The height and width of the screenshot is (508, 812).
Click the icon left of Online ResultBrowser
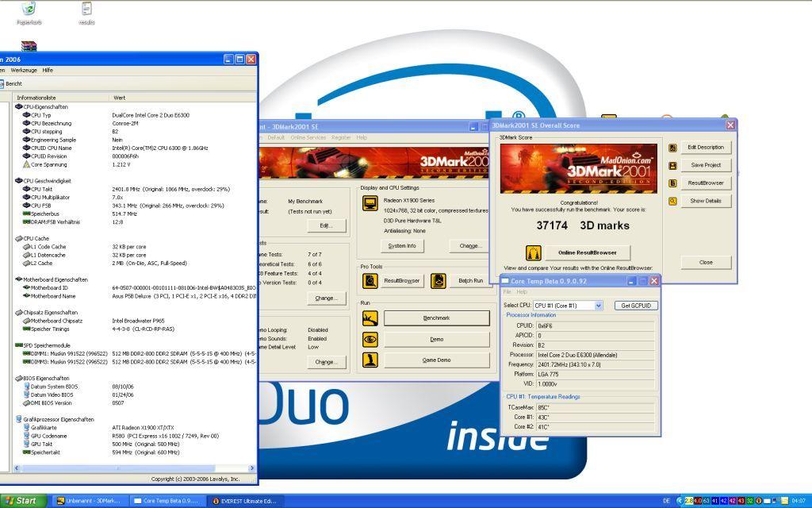(534, 253)
